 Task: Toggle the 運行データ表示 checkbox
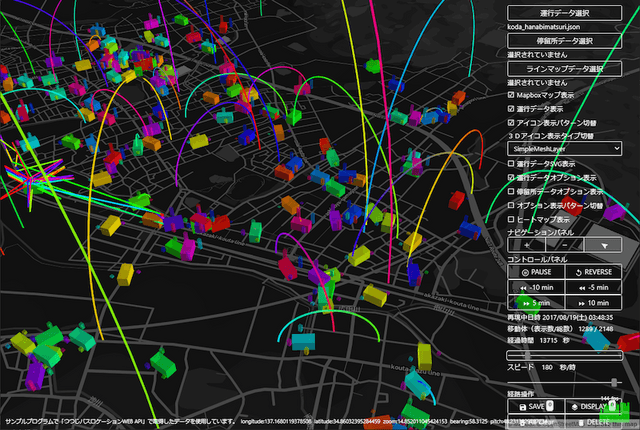click(x=512, y=108)
